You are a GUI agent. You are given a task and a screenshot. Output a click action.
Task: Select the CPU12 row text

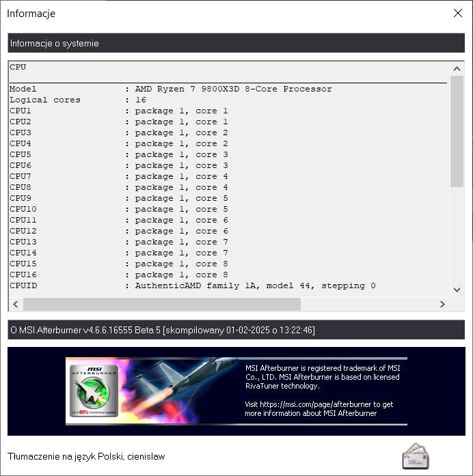point(118,231)
